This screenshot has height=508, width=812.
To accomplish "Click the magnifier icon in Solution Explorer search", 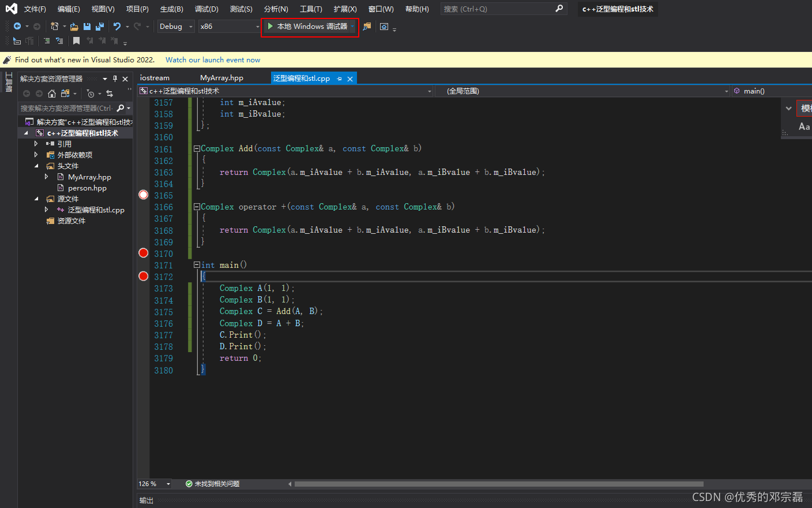I will coord(121,108).
